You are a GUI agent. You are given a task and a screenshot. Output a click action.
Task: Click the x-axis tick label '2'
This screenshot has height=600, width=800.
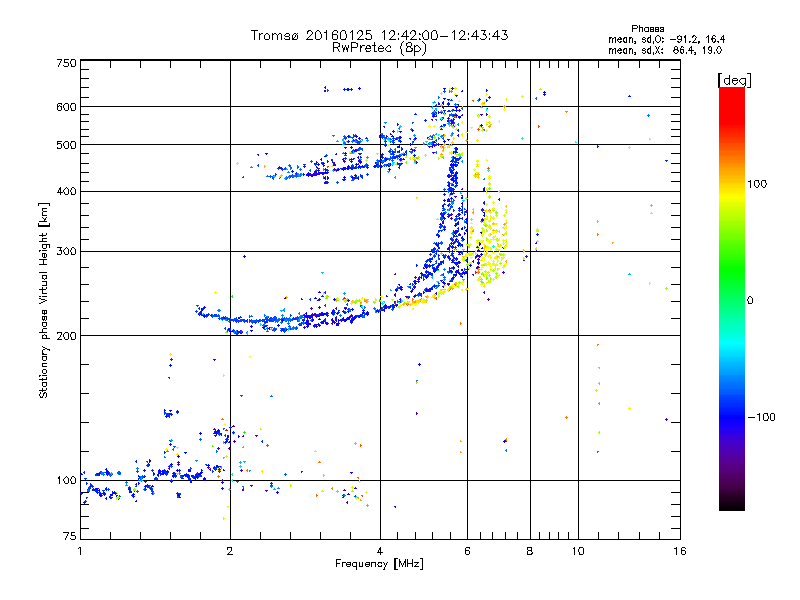230,551
